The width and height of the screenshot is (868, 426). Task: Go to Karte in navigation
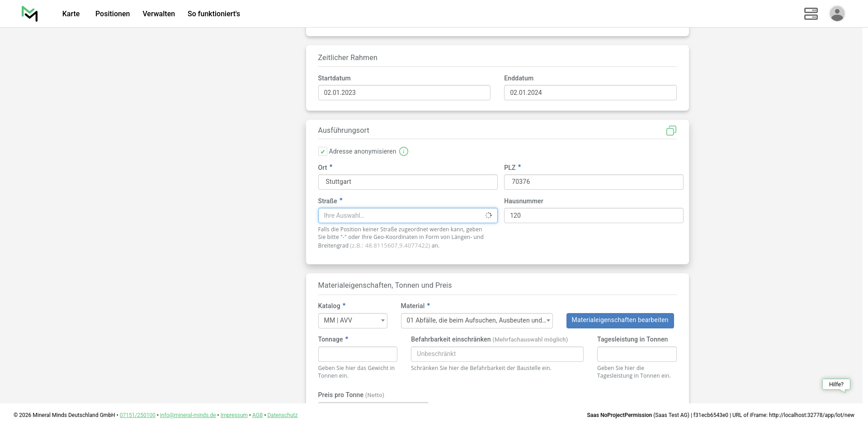click(x=71, y=14)
